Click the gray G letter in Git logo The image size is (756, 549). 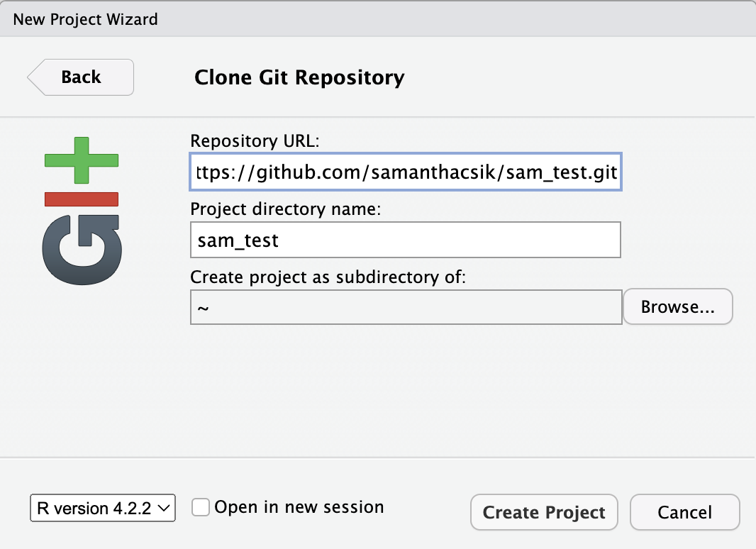click(82, 248)
